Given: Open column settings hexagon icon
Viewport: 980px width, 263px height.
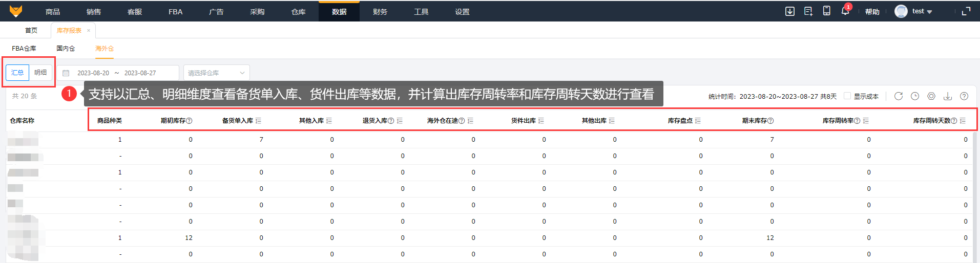Looking at the screenshot, I should (x=931, y=96).
